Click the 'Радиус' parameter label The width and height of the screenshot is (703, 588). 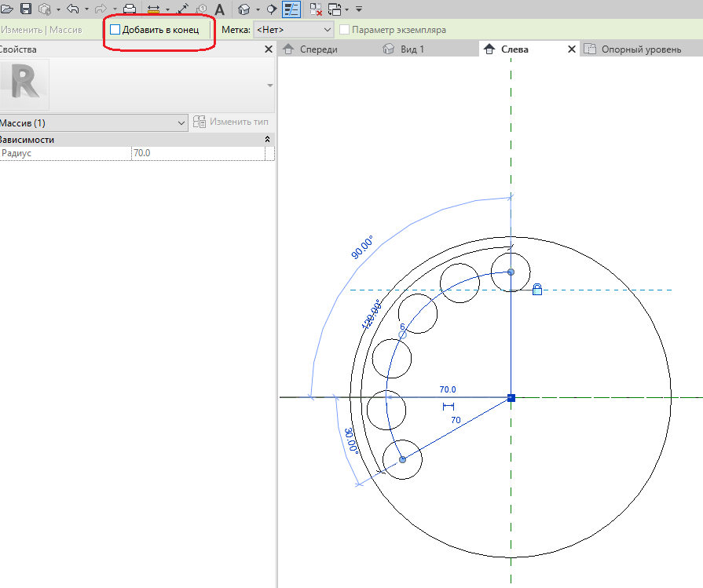pos(16,153)
